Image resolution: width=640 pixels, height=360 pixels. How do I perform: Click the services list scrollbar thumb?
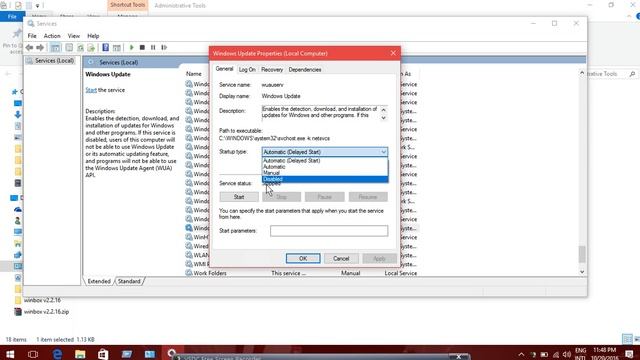coord(582,254)
